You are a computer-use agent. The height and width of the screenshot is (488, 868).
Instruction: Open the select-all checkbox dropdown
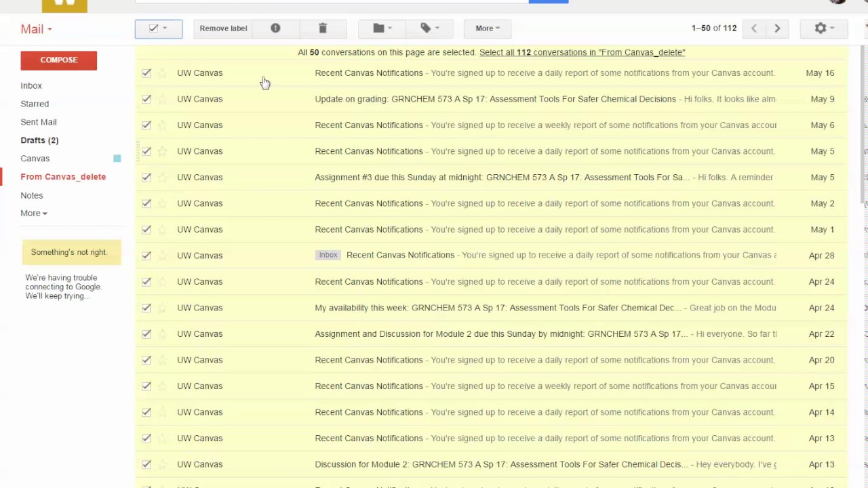(x=165, y=28)
